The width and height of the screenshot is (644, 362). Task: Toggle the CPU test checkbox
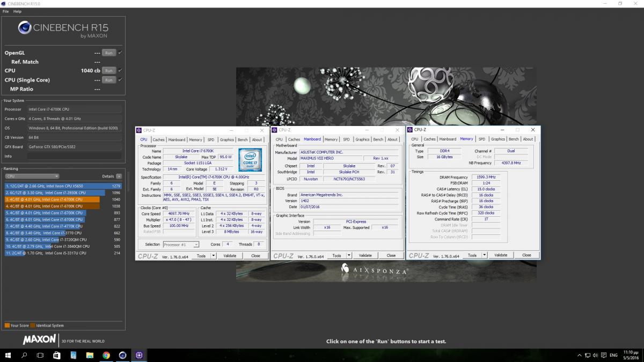point(120,71)
